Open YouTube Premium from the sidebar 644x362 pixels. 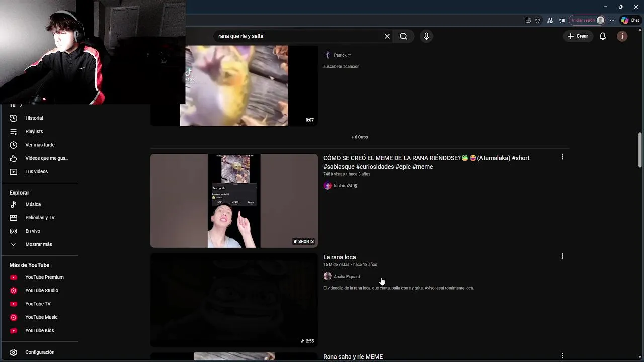coord(44,277)
